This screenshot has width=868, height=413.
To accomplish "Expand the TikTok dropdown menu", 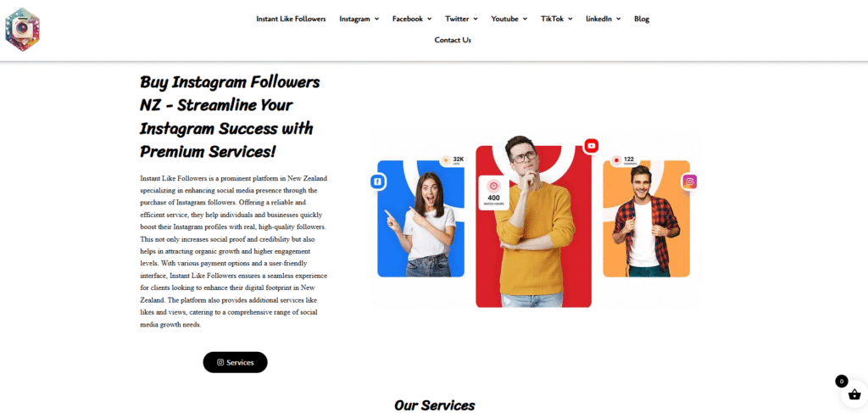I will pyautogui.click(x=556, y=19).
